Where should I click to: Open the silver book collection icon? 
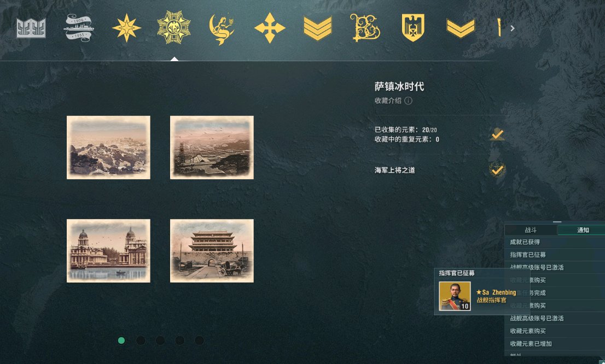(31, 28)
